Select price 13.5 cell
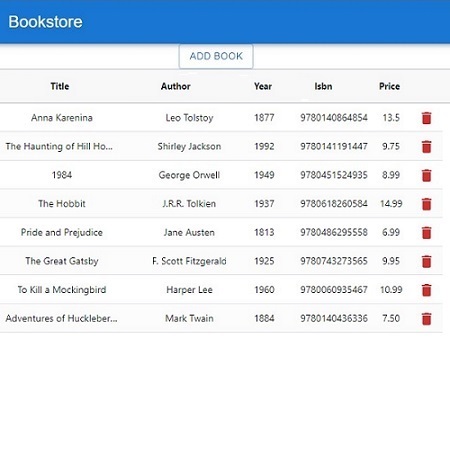450x454 pixels. click(391, 118)
